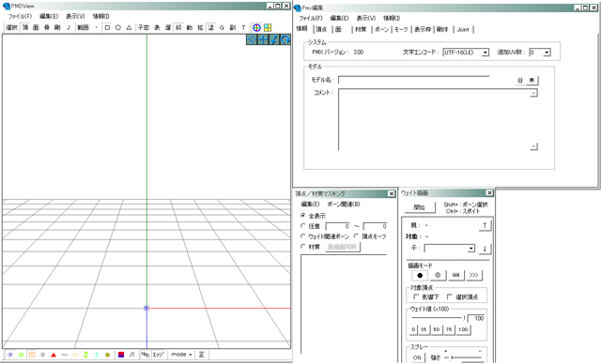The height and width of the screenshot is (364, 601).
Task: Switch to the Joint tab in Pmx編集
Action: coord(463,29)
